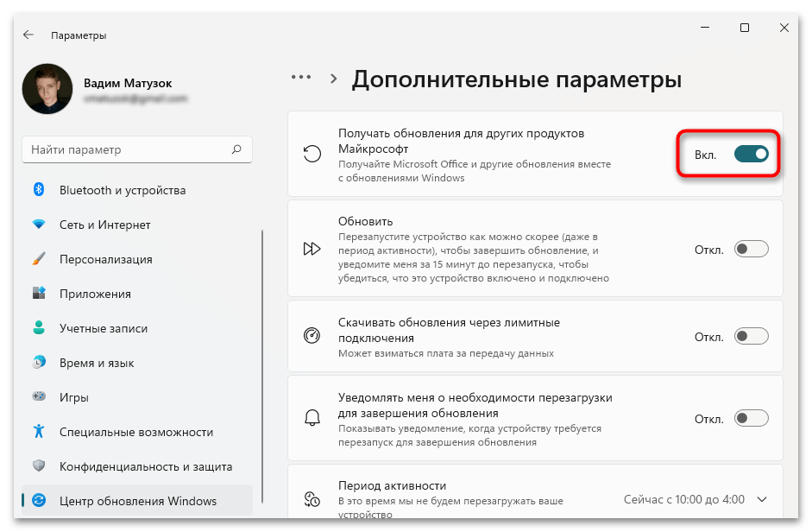
Task: Click the Приложения icon in sidebar
Action: (39, 294)
